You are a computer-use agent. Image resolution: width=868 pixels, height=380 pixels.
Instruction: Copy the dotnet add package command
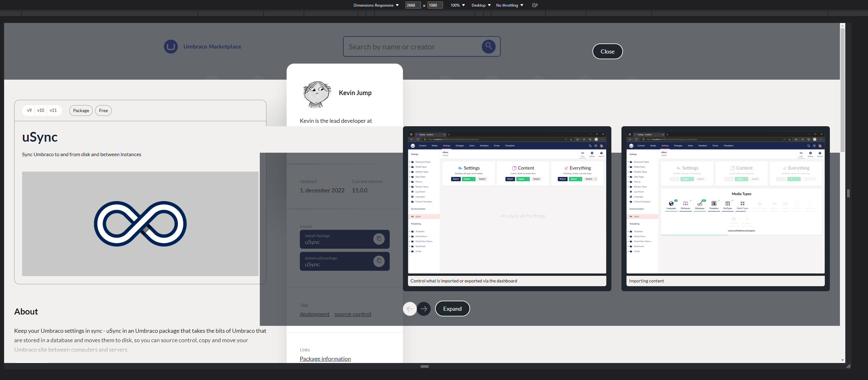point(379,261)
